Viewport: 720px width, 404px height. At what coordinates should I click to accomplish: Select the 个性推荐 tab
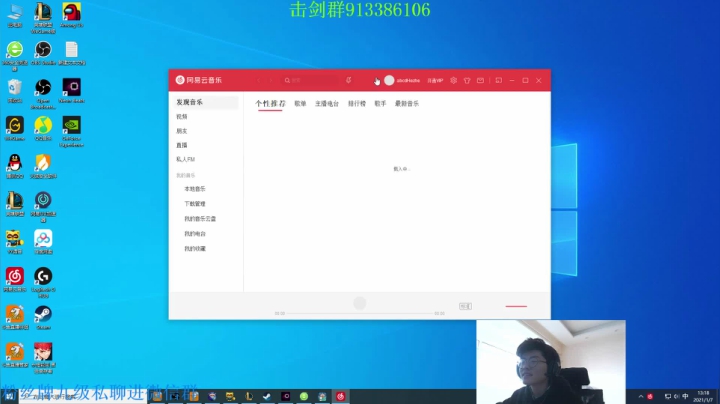pos(270,104)
